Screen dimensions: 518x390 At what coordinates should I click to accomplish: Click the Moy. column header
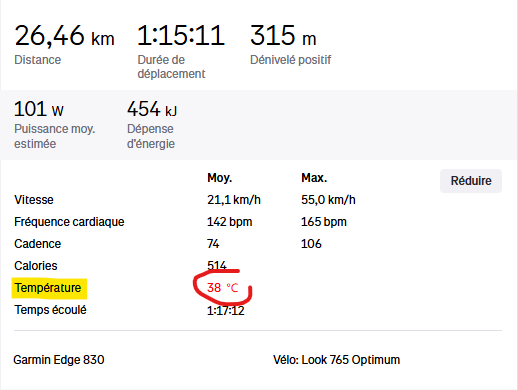click(x=219, y=178)
